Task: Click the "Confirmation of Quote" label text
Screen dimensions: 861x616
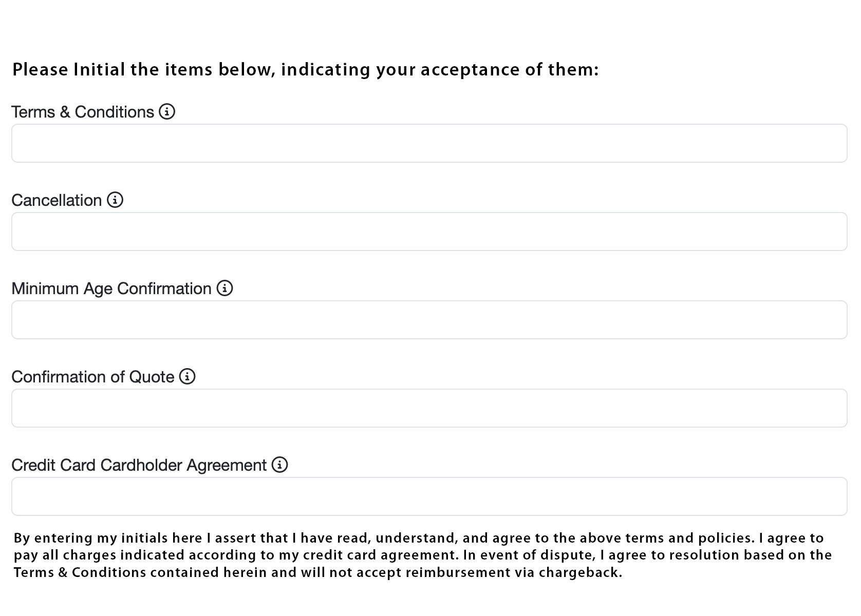Action: [93, 377]
